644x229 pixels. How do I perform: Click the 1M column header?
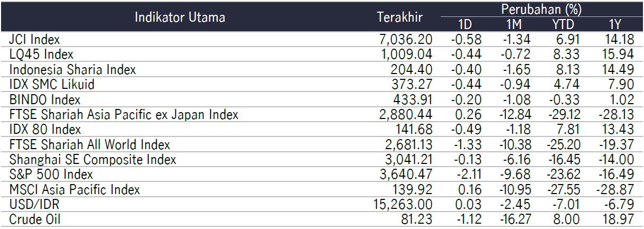point(513,24)
